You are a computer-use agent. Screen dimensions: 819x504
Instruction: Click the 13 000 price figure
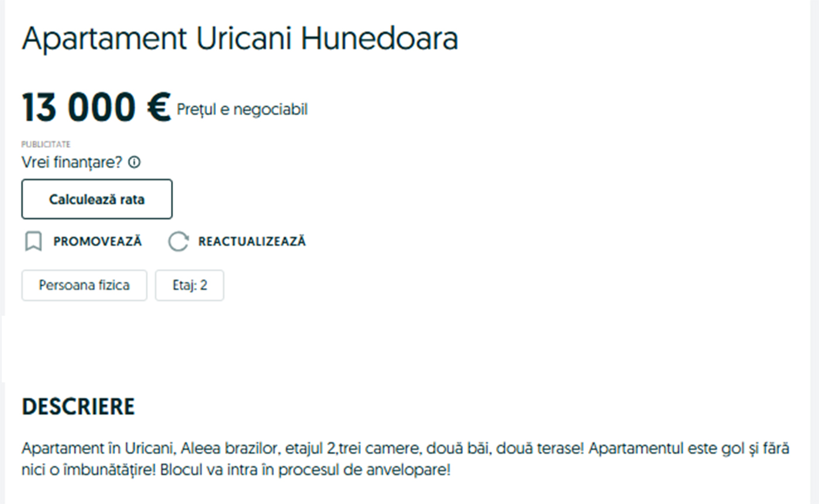pos(78,108)
